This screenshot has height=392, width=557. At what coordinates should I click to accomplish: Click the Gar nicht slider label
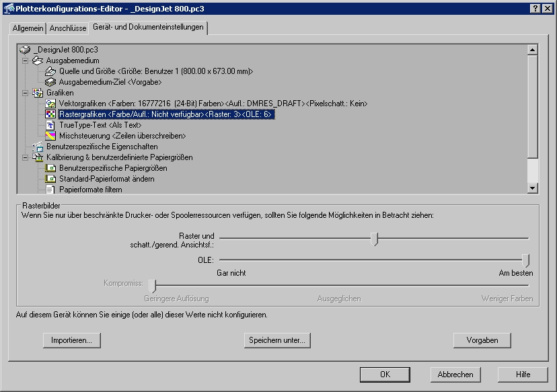point(231,273)
